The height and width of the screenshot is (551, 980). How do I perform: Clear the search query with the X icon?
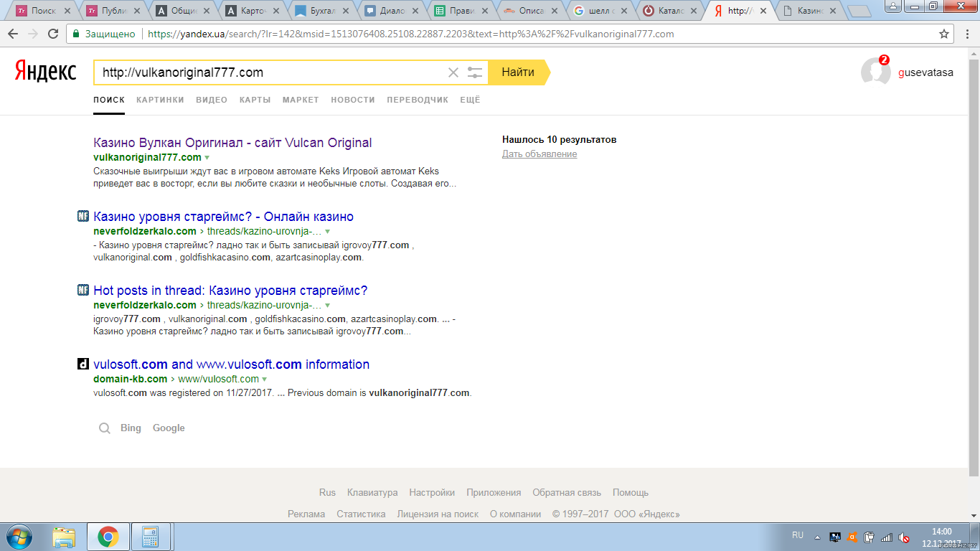453,72
